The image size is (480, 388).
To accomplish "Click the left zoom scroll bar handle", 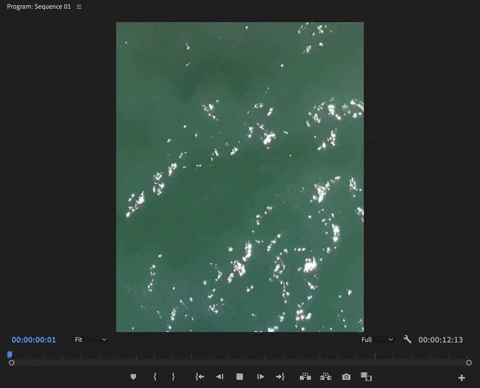I will (11, 363).
